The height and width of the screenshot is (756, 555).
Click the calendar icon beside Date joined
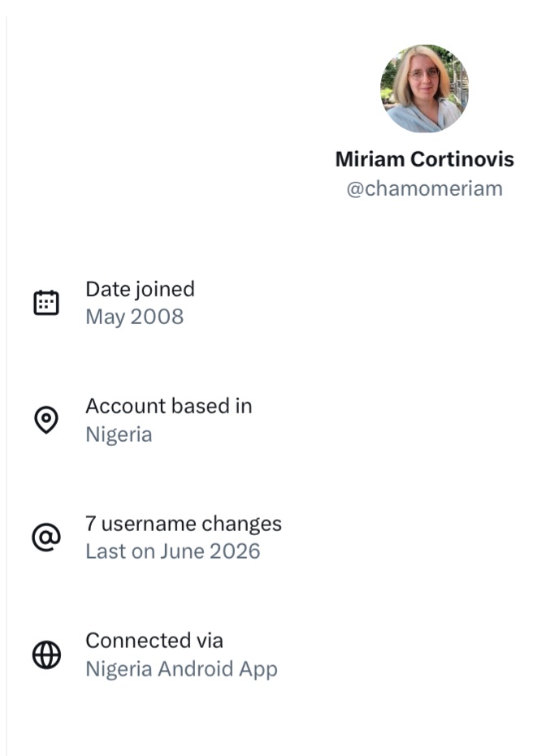(x=46, y=303)
